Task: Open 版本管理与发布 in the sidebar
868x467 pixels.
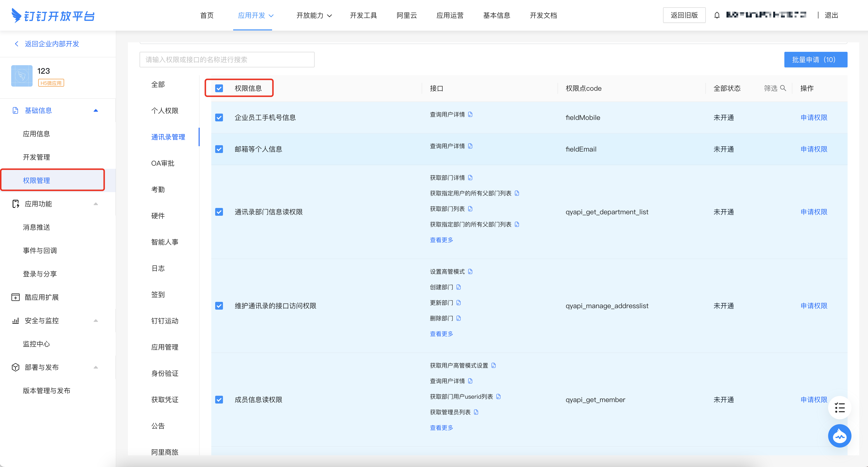Action: click(46, 390)
